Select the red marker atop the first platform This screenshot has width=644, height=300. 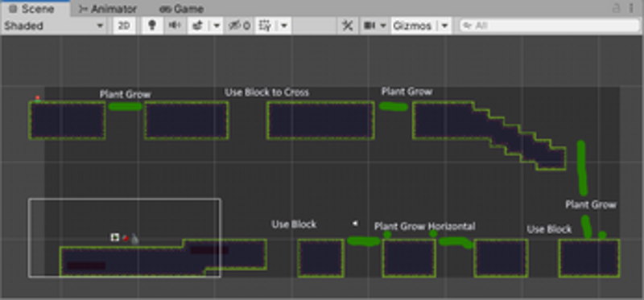pyautogui.click(x=37, y=98)
